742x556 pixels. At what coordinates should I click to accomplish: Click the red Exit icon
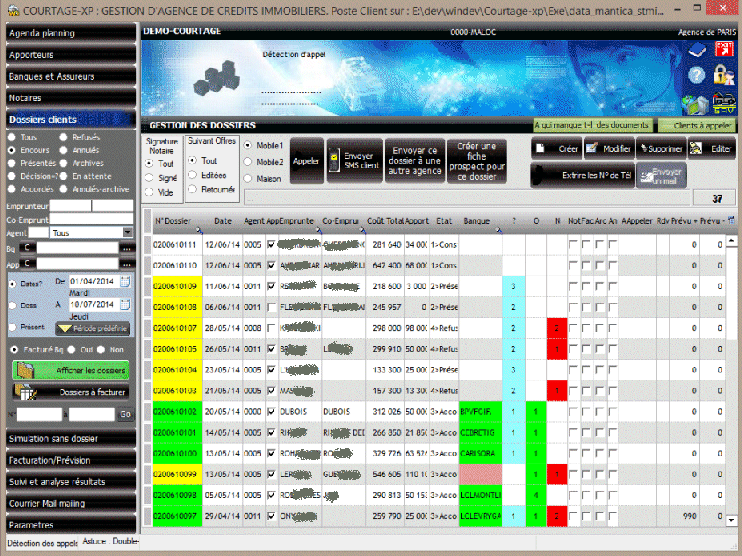pyautogui.click(x=724, y=49)
